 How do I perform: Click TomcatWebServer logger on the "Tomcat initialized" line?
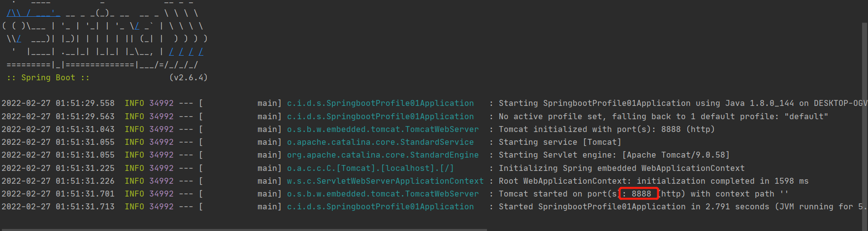pyautogui.click(x=383, y=129)
